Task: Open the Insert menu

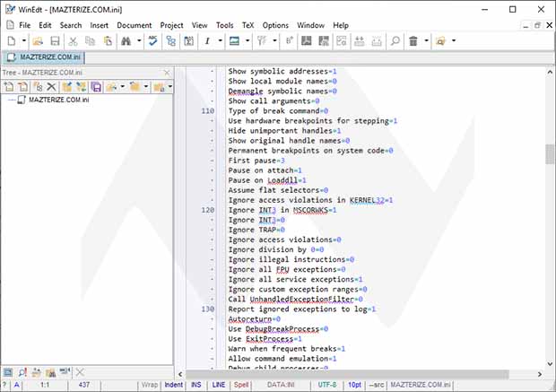Action: click(99, 25)
